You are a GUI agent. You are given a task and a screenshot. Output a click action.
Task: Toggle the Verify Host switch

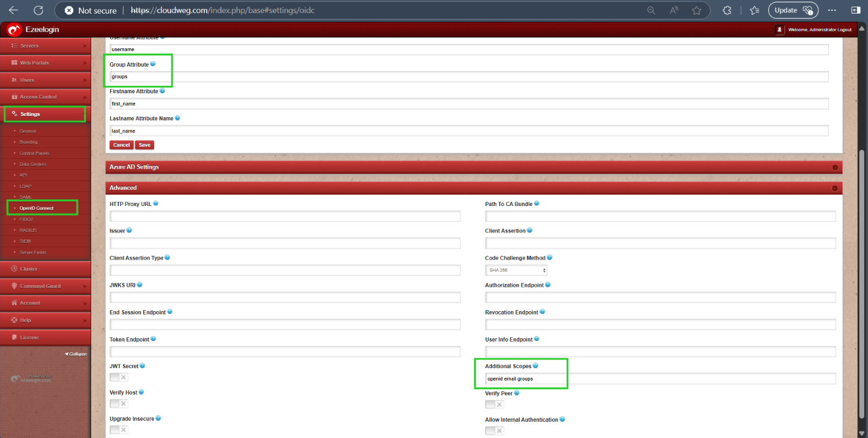click(x=119, y=403)
